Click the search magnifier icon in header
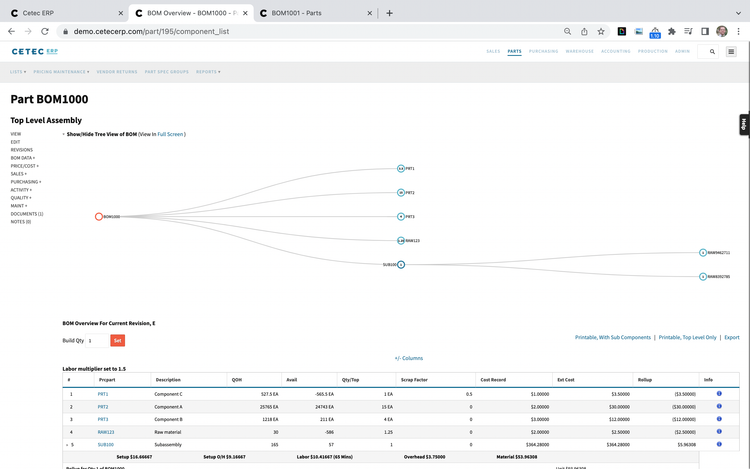Screen dimensions: 750x469 (x=712, y=51)
